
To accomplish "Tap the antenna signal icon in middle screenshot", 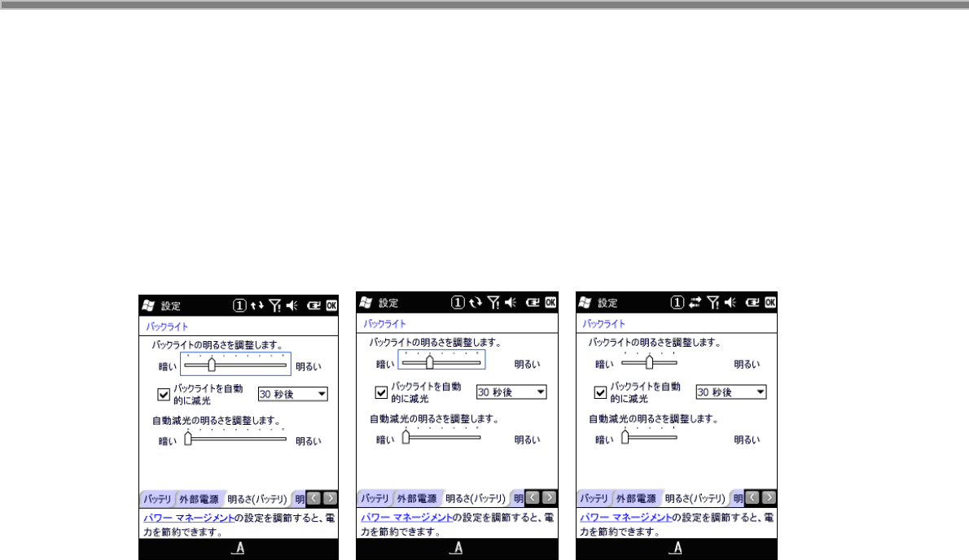I will point(493,303).
